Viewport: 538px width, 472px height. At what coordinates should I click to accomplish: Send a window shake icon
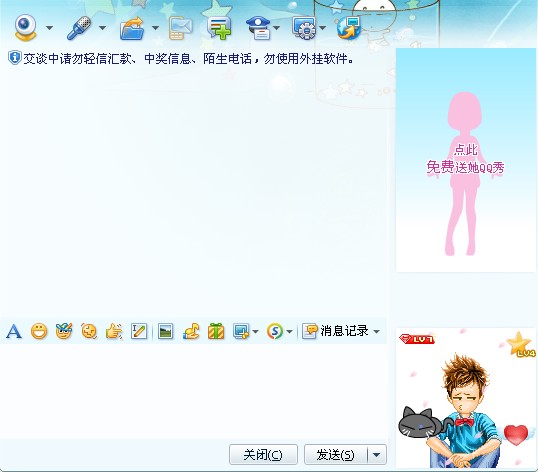[x=89, y=331]
